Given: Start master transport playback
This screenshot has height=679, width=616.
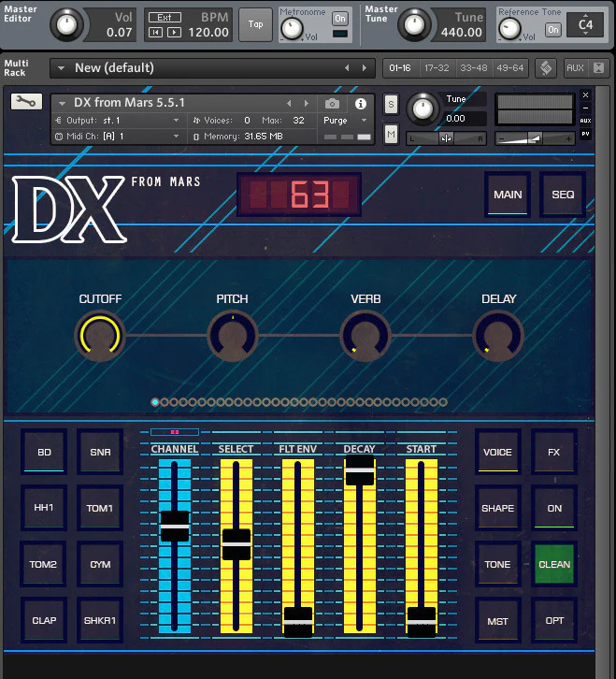Looking at the screenshot, I should tap(174, 32).
